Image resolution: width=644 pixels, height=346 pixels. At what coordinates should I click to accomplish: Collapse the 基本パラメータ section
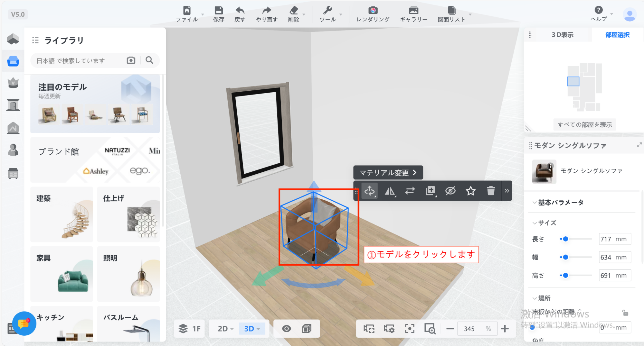(x=535, y=203)
